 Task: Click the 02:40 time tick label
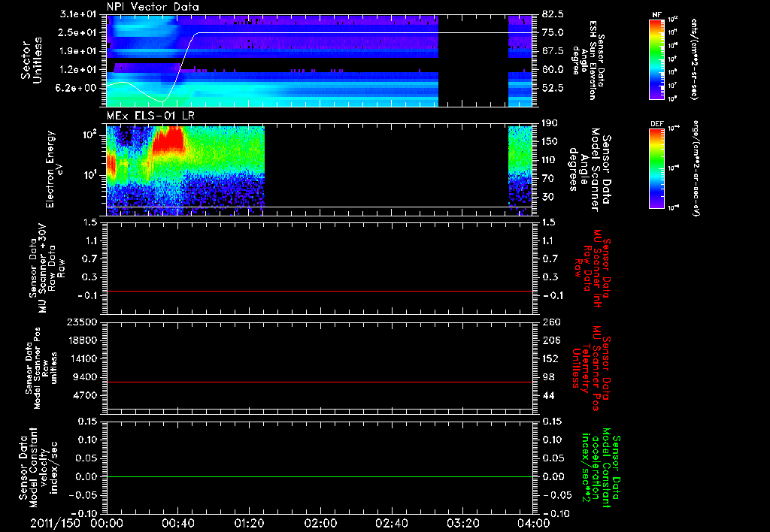tap(391, 523)
